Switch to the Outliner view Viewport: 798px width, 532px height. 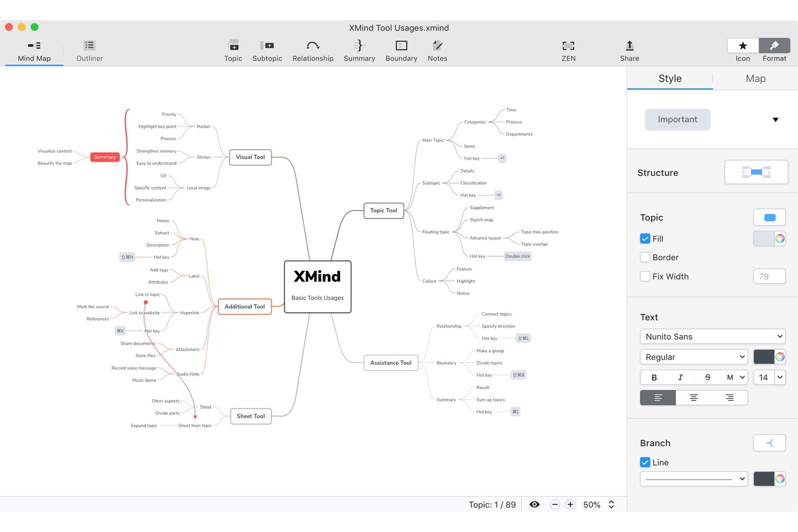89,50
